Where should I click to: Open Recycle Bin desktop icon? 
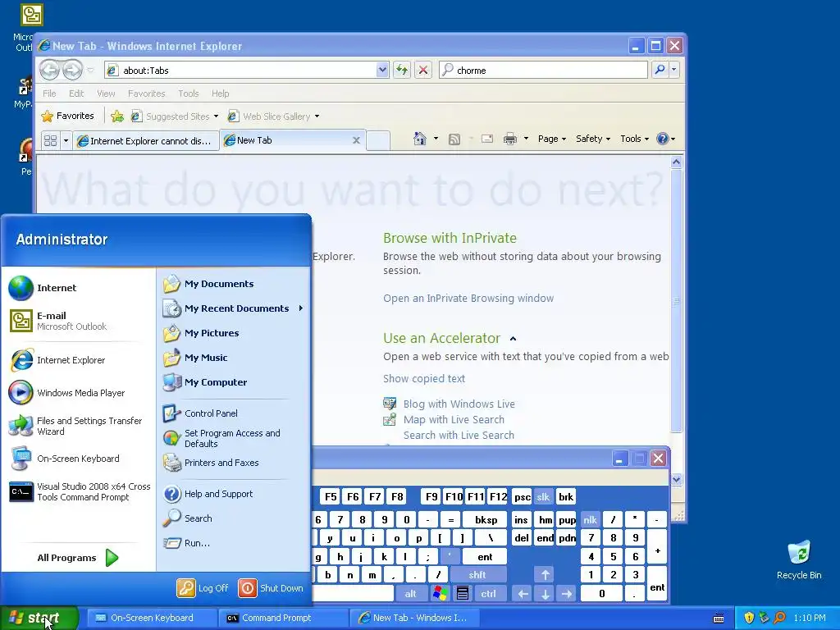(799, 559)
